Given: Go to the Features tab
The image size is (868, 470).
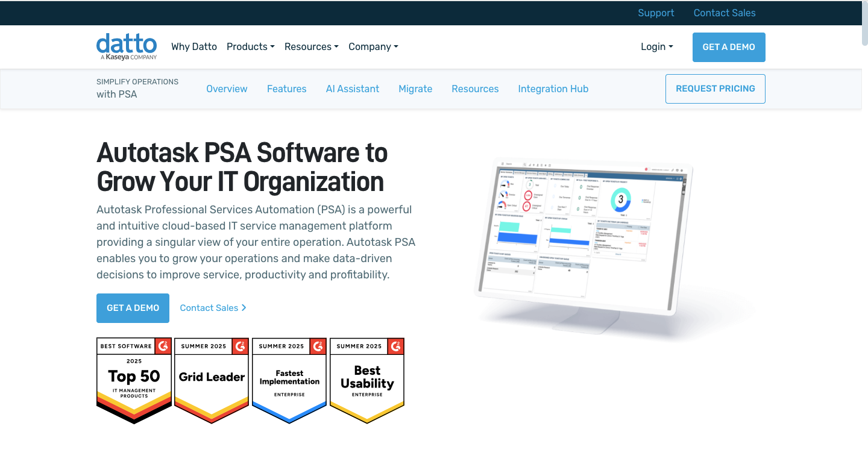Looking at the screenshot, I should [287, 89].
